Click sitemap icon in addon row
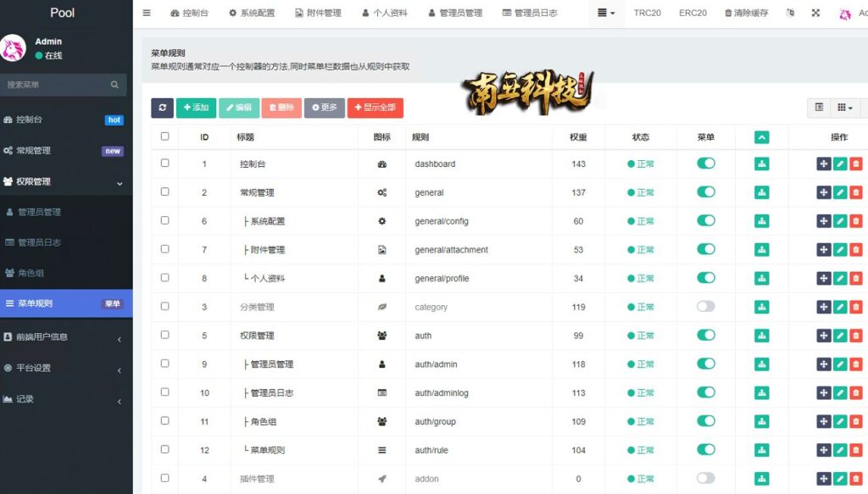The image size is (868, 494). (762, 479)
